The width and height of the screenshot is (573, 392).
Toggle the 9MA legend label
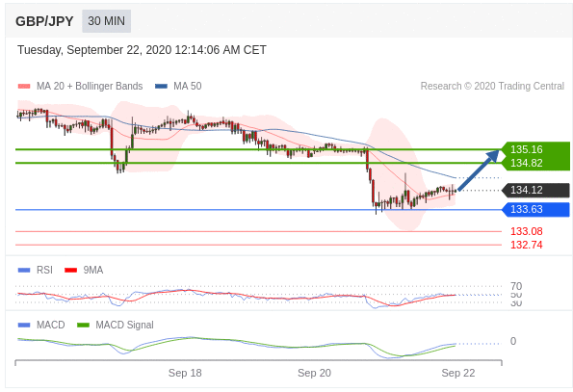(x=93, y=270)
